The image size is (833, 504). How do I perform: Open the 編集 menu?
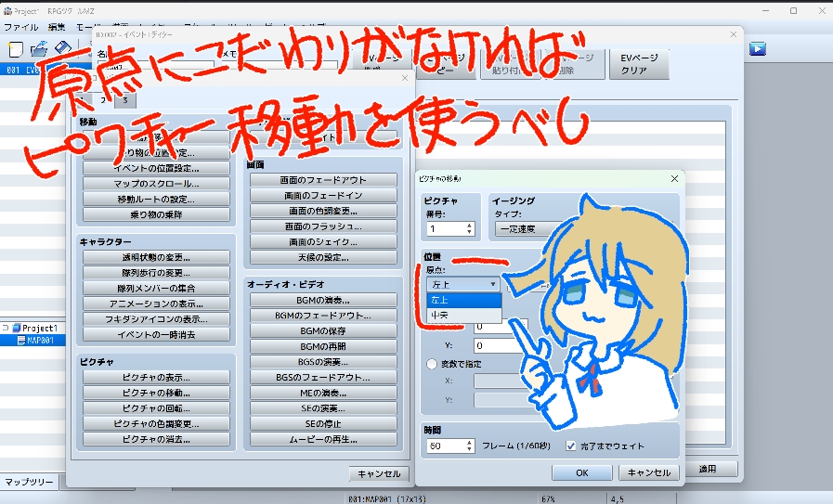[57, 27]
